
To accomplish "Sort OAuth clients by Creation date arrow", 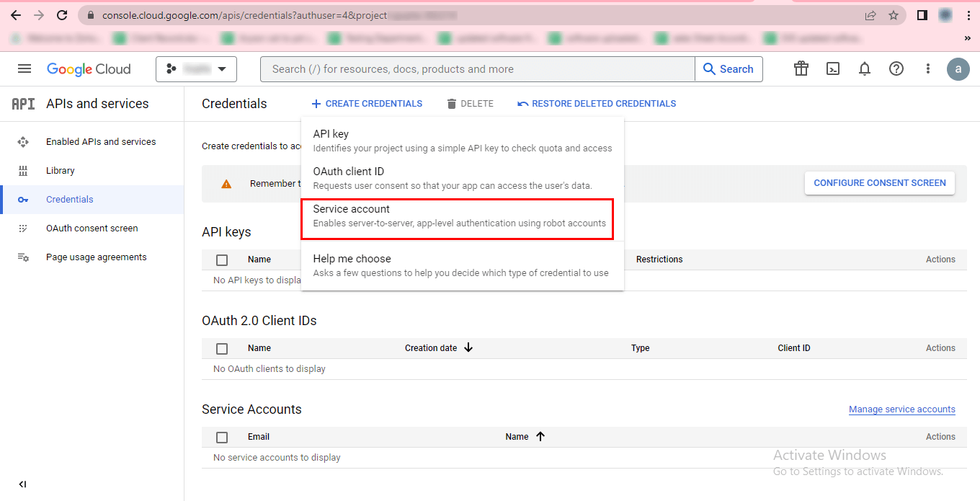I will click(x=468, y=347).
